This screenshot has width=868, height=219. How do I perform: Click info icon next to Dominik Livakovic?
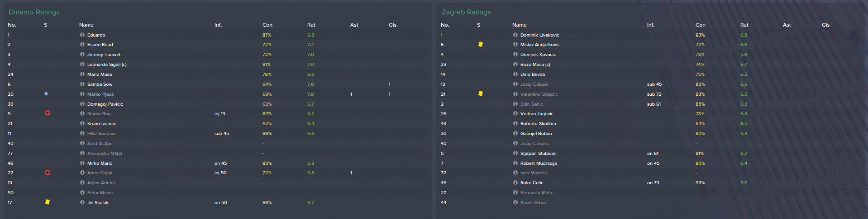[515, 35]
